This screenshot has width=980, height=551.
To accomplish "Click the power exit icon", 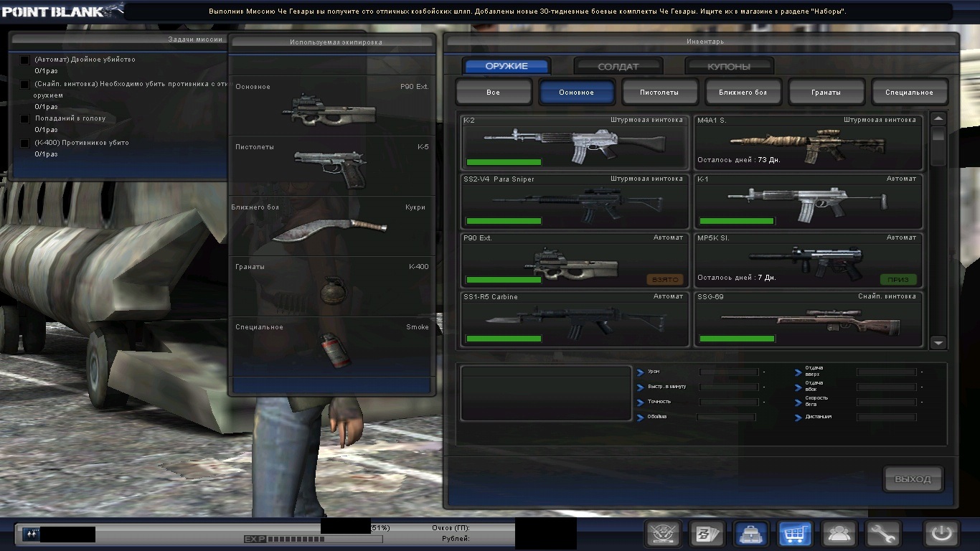I will coord(941,534).
